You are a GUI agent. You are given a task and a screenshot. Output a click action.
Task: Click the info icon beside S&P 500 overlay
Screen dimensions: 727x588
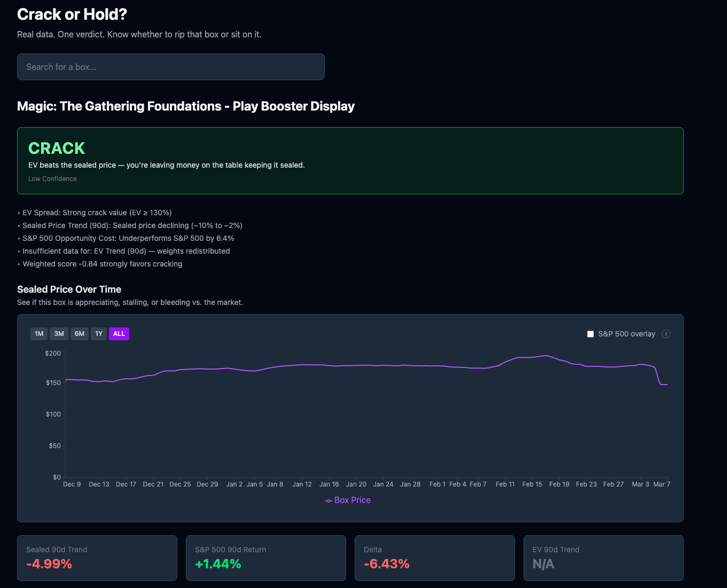[666, 334]
